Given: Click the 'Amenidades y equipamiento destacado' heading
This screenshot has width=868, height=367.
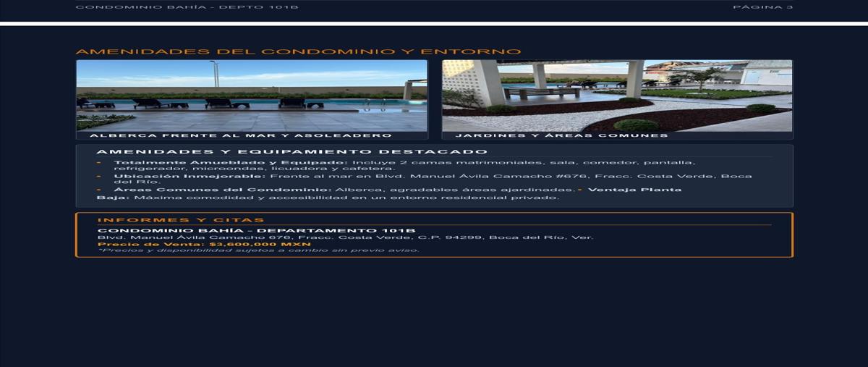Looking at the screenshot, I should click(x=292, y=152).
